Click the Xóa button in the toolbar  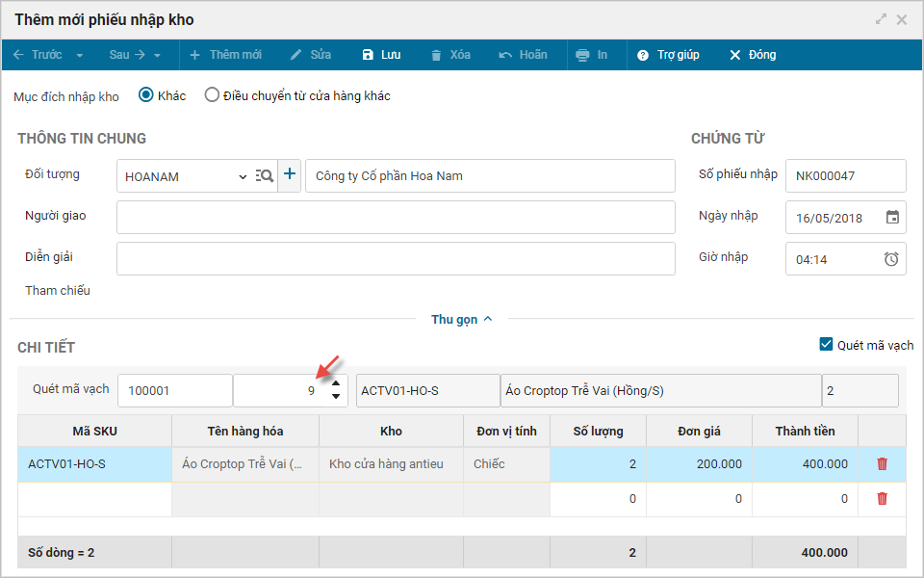click(x=449, y=55)
